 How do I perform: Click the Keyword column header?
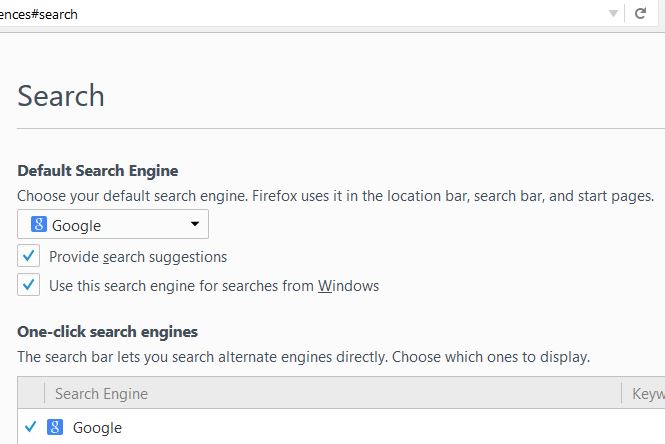645,393
